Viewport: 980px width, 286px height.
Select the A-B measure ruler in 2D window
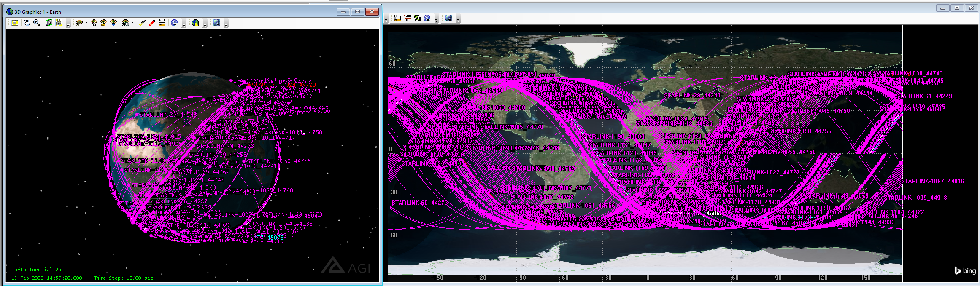(398, 18)
